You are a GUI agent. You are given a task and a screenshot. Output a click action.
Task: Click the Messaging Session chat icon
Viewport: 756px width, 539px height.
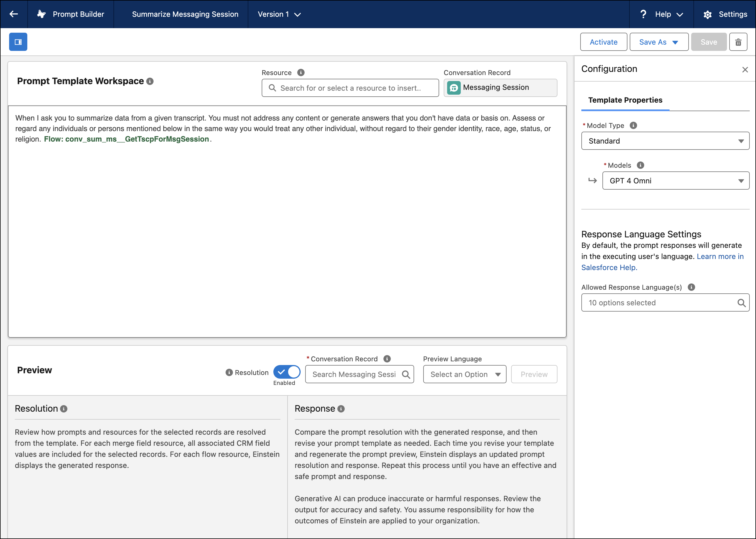coord(454,88)
